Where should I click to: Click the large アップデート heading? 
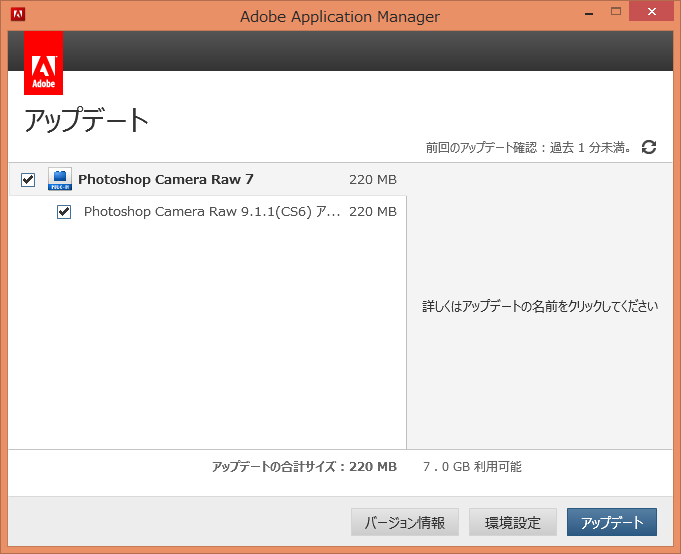pyautogui.click(x=86, y=121)
